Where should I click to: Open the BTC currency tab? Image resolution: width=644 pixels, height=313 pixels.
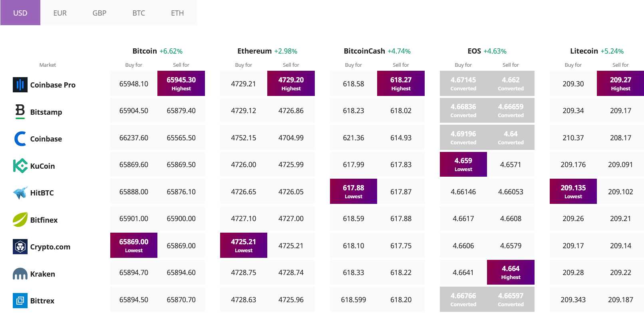139,13
